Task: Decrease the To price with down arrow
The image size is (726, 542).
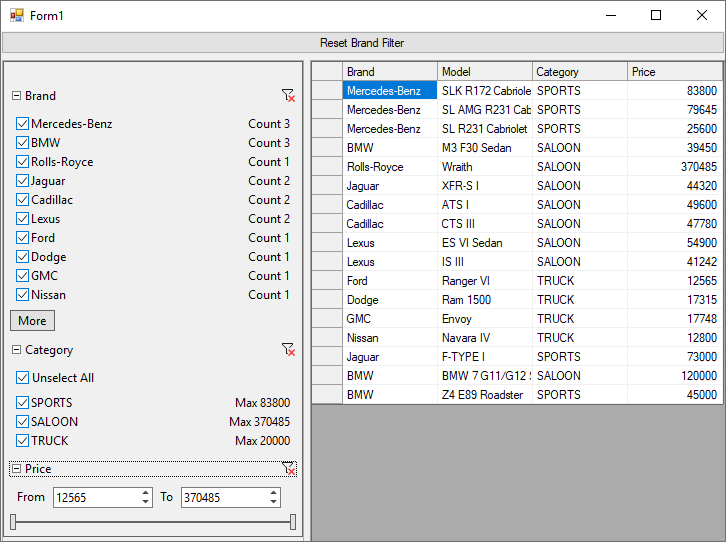Action: (274, 502)
